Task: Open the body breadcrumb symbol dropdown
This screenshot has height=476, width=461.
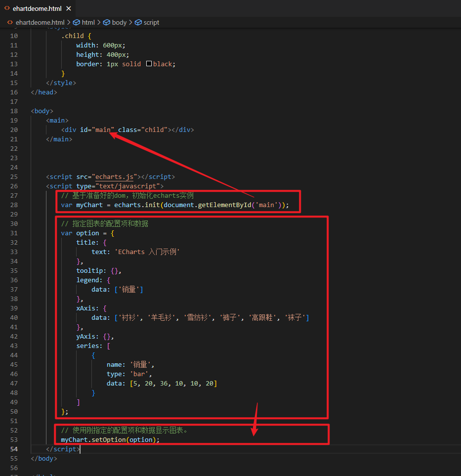Action: coord(119,22)
